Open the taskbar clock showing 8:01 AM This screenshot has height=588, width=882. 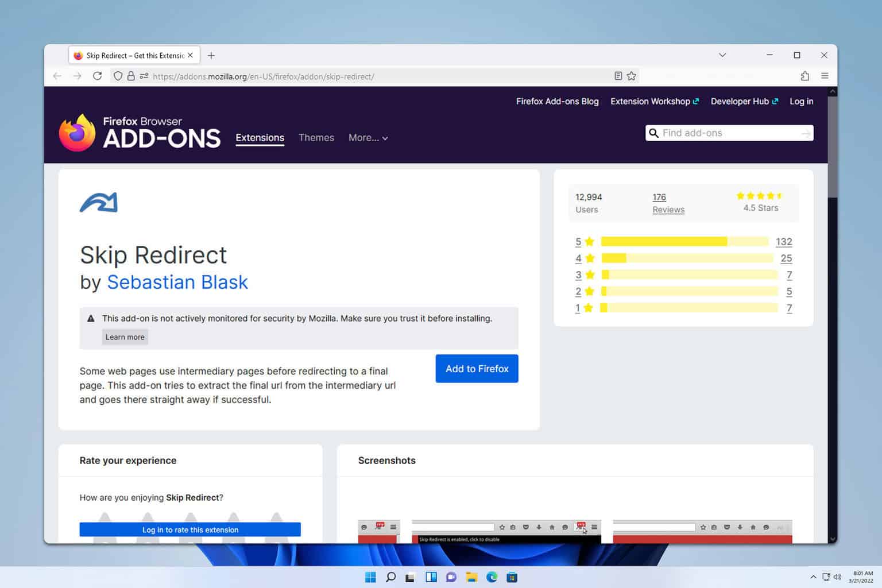tap(862, 577)
